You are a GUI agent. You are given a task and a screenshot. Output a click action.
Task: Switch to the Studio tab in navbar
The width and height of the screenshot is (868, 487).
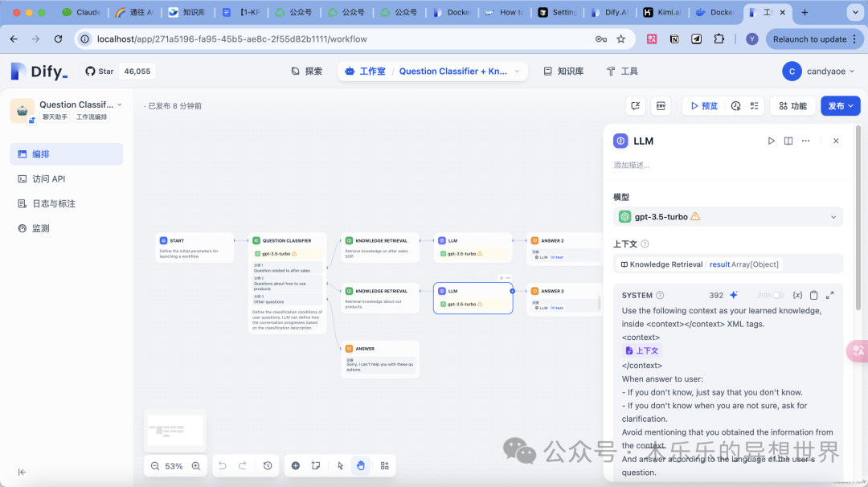click(366, 72)
